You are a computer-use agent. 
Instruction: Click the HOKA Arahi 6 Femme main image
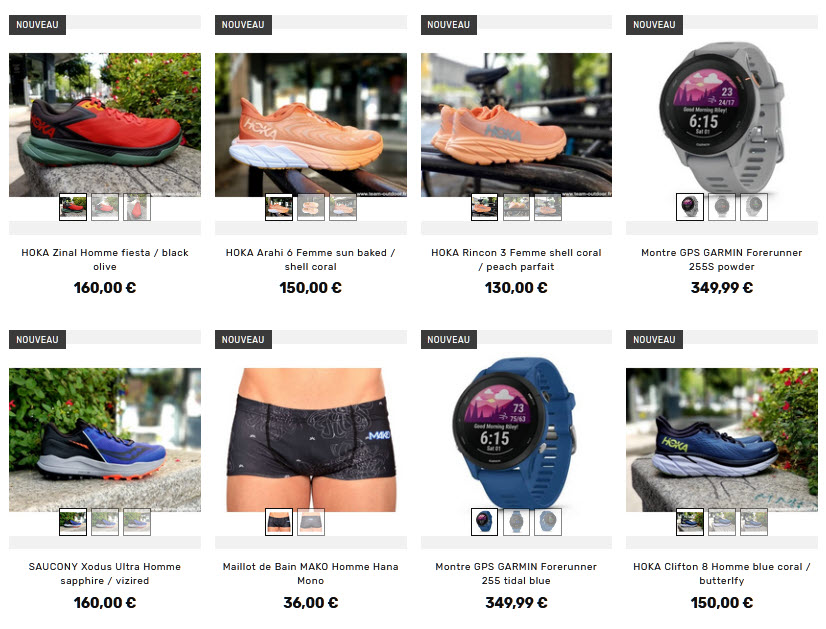[311, 124]
